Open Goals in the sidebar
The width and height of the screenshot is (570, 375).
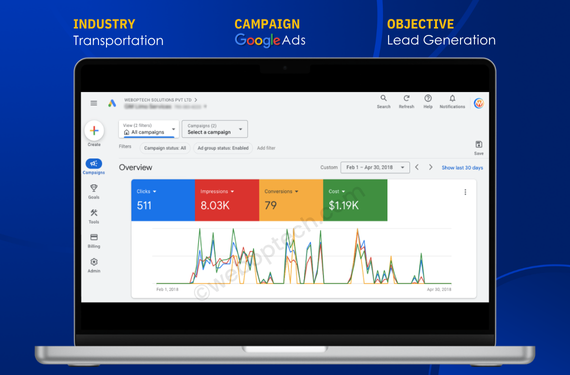tap(94, 191)
